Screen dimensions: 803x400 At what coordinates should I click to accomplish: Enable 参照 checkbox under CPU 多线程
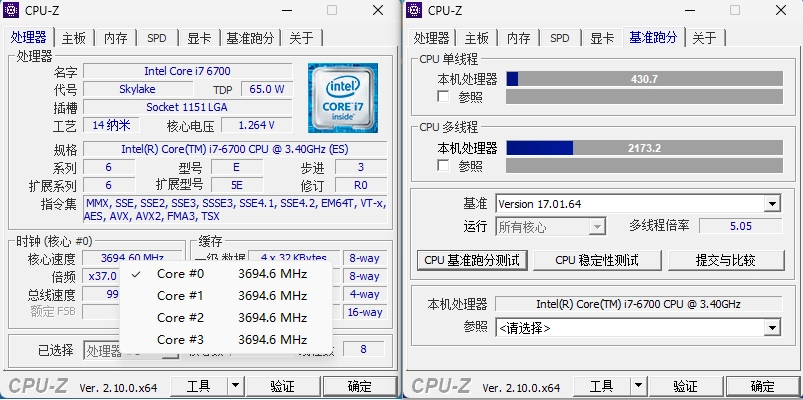(x=443, y=165)
